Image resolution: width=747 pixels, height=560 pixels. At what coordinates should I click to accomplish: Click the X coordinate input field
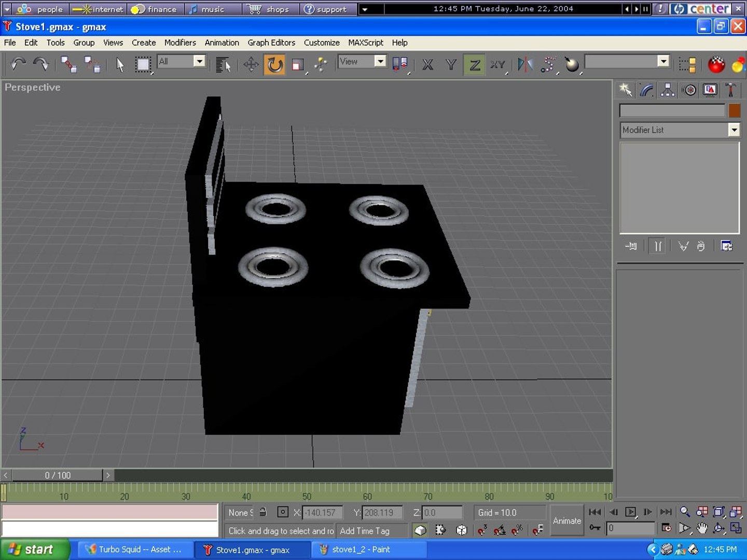(322, 512)
